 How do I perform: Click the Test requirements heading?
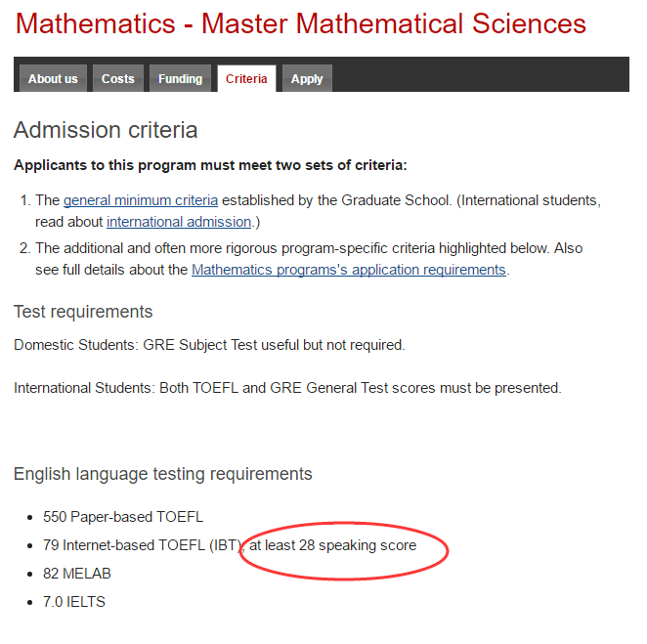pos(83,312)
